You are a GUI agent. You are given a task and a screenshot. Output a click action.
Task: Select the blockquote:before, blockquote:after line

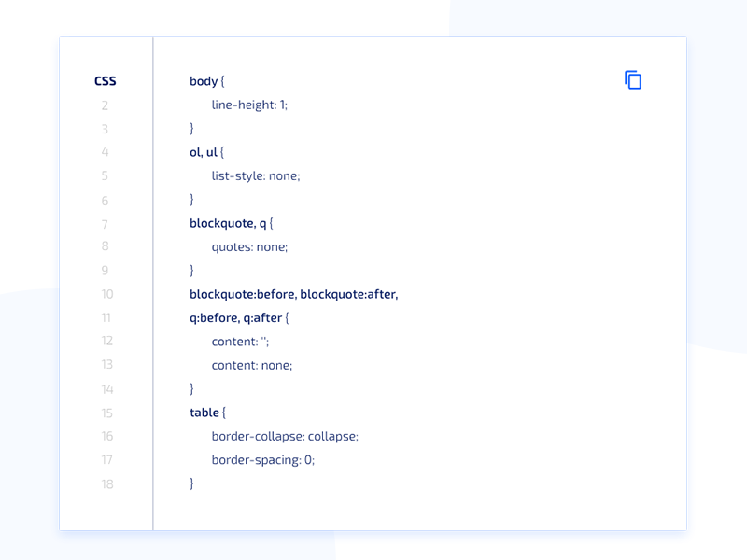[292, 294]
